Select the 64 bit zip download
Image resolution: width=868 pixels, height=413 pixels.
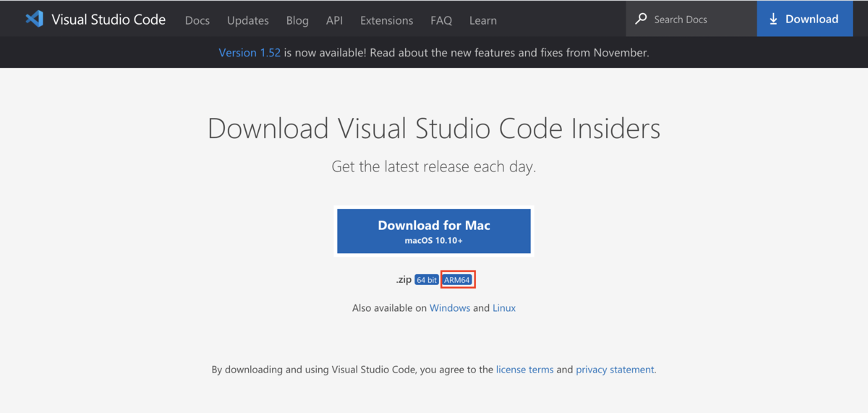tap(427, 280)
